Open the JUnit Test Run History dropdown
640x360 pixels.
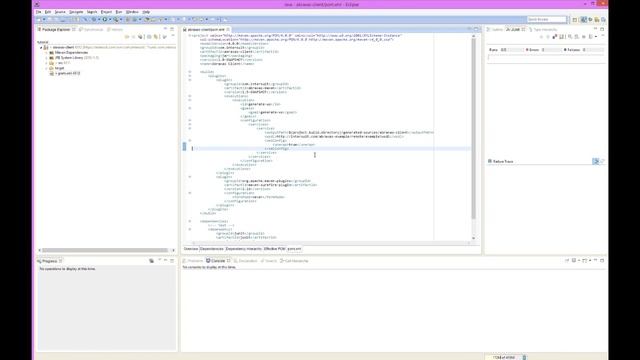coord(596,37)
